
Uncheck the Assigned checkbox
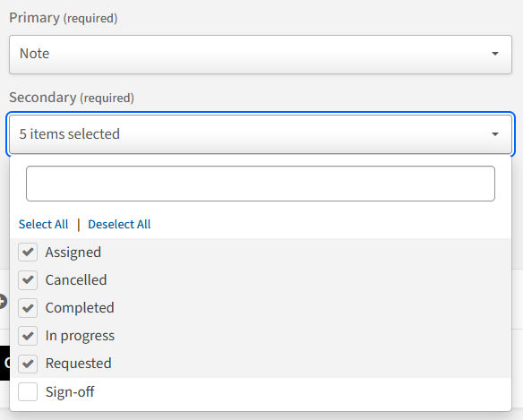28,252
